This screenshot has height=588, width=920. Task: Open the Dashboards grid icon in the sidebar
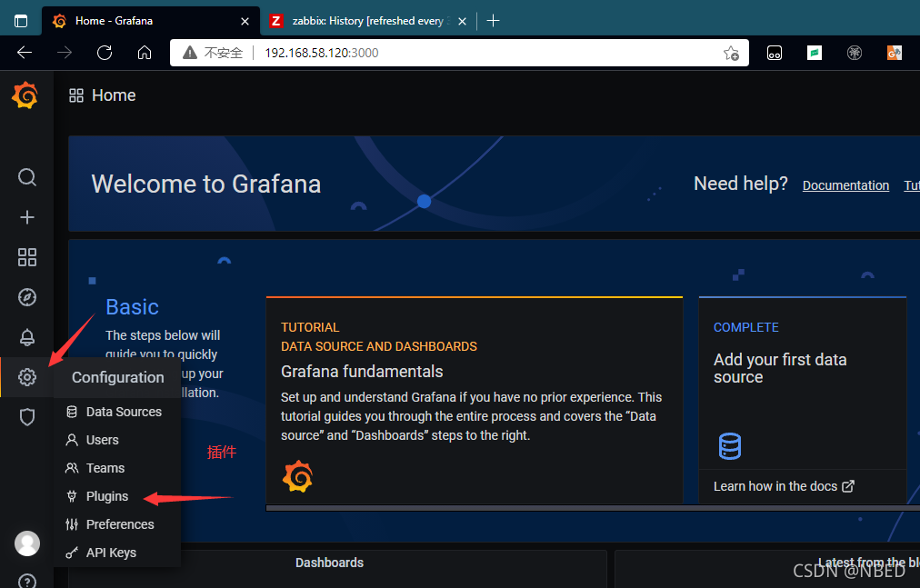tap(27, 257)
